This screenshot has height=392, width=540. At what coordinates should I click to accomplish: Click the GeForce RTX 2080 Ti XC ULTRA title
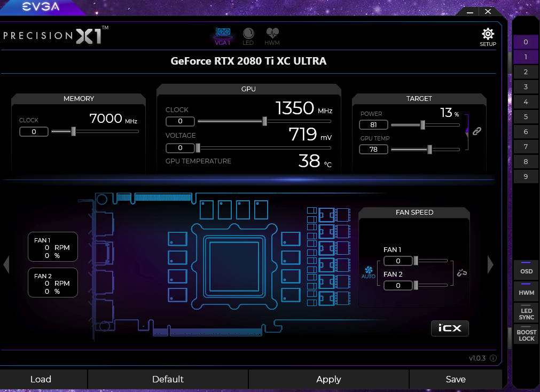coord(249,61)
